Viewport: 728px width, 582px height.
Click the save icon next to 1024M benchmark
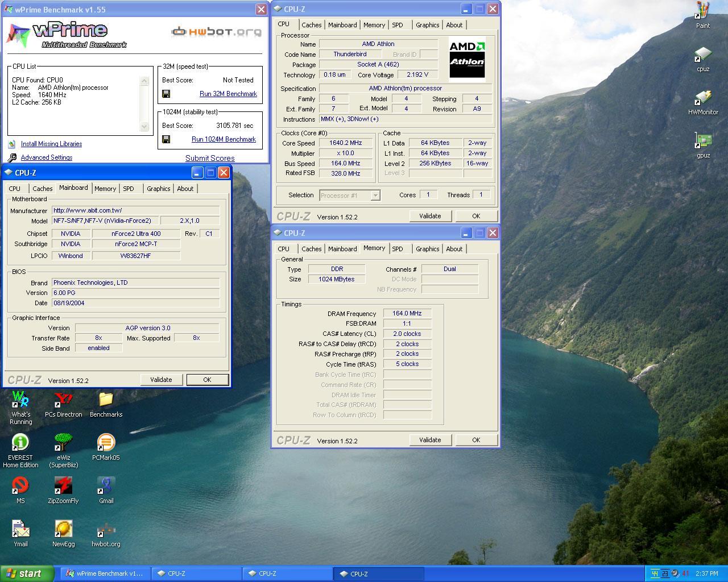(x=166, y=139)
